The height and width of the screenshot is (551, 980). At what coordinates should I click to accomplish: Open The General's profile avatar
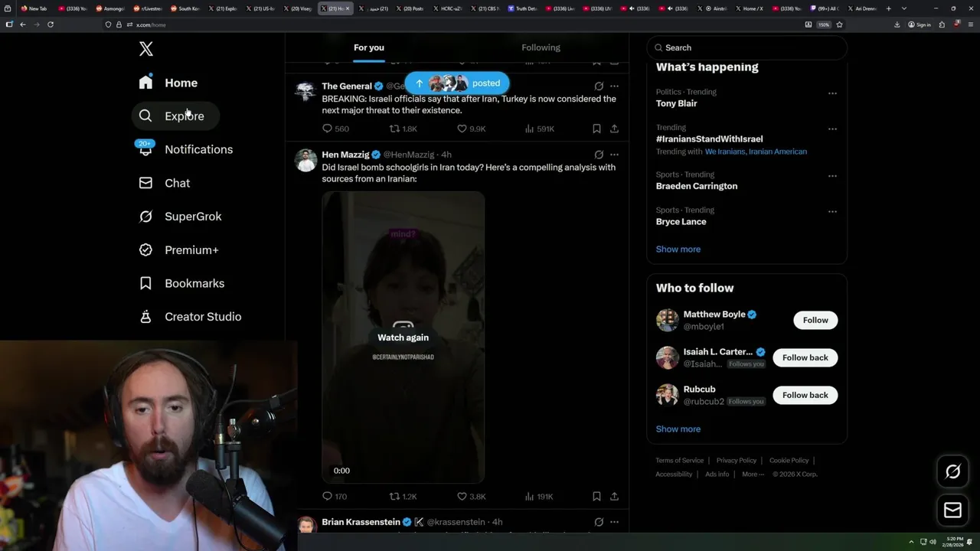305,91
